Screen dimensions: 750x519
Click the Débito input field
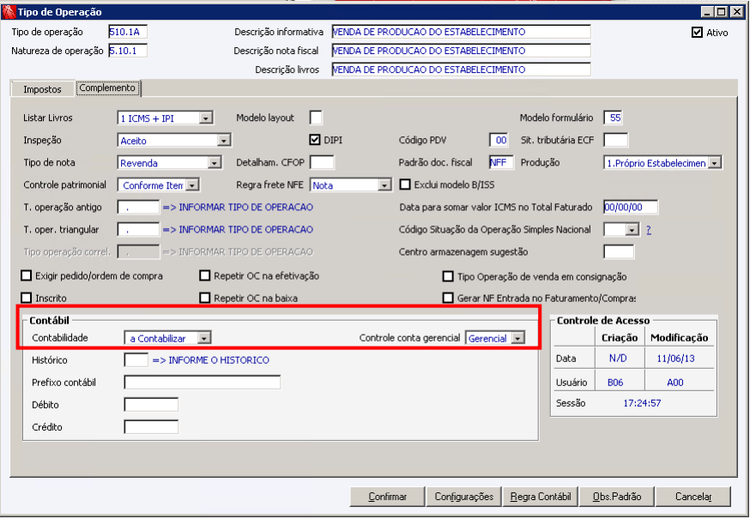tap(151, 405)
